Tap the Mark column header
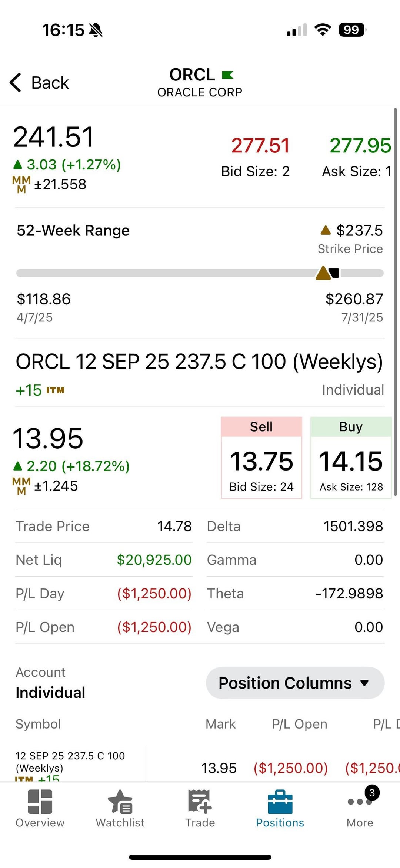This screenshot has width=400, height=868. (x=221, y=724)
